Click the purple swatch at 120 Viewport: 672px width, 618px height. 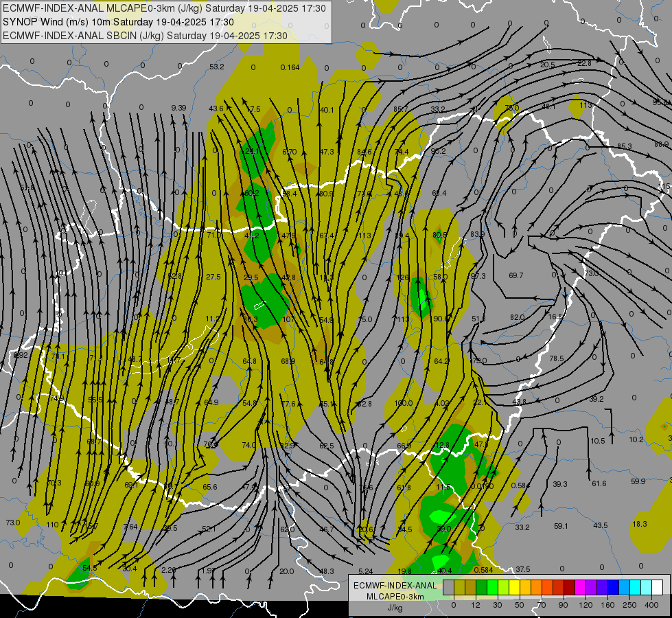click(x=592, y=588)
